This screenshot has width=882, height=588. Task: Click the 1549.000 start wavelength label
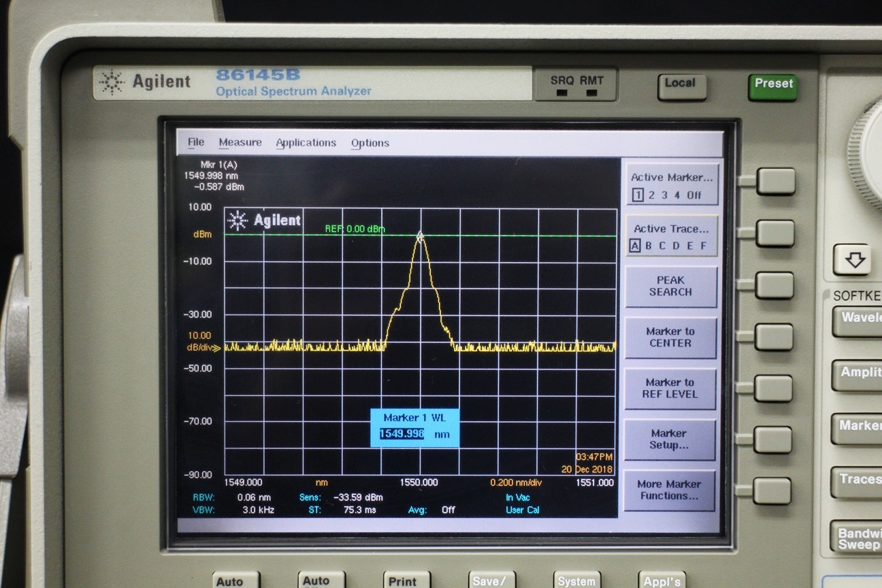[x=243, y=482]
